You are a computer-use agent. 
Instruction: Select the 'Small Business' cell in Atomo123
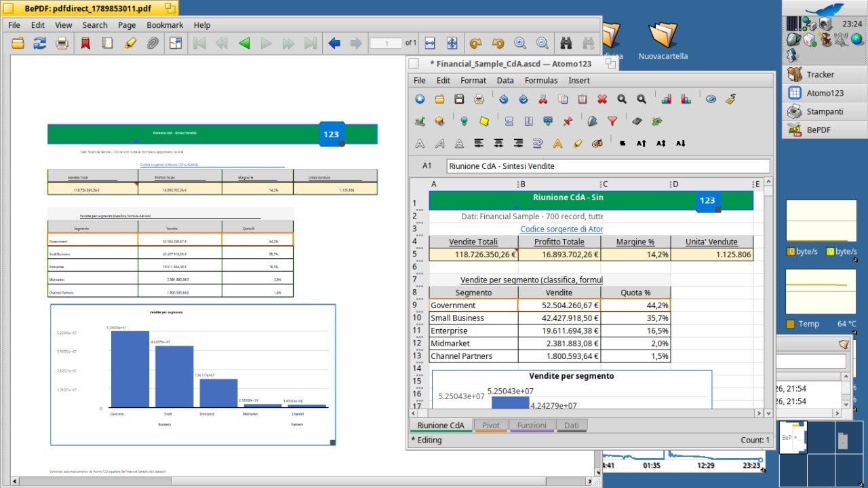tap(473, 318)
